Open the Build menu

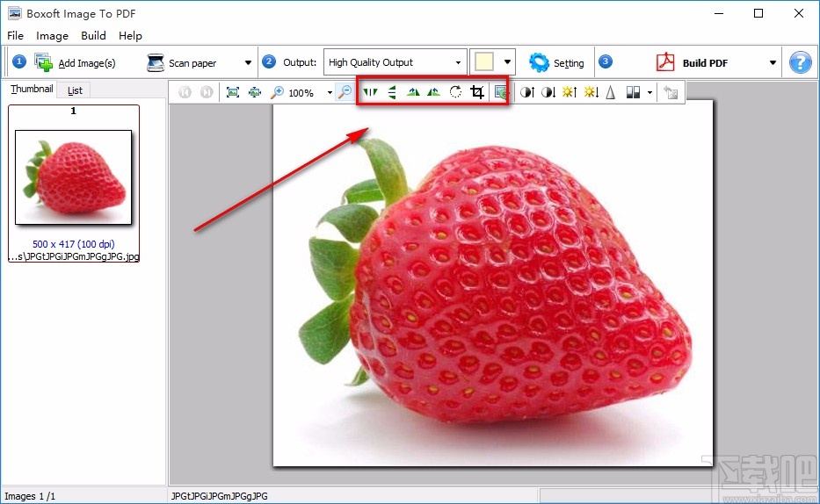(94, 35)
